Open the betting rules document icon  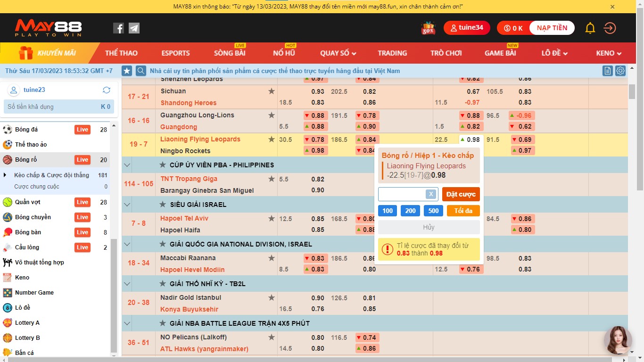click(x=608, y=71)
